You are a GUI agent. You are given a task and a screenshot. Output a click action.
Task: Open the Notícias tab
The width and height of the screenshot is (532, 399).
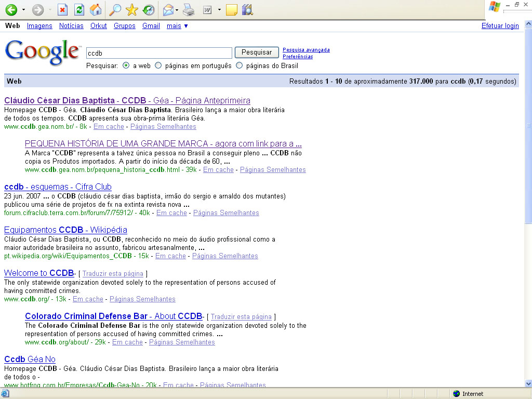[71, 26]
